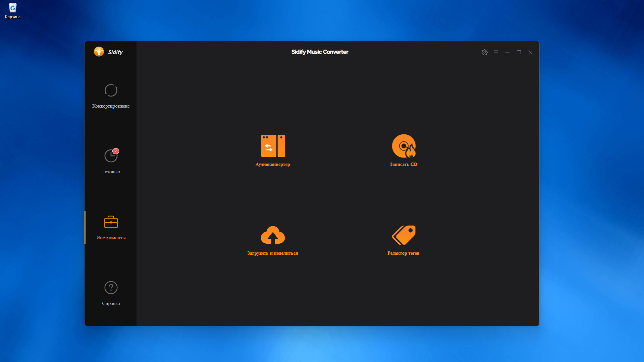Click the red 7 notification badge
The height and width of the screenshot is (362, 644).
116,151
